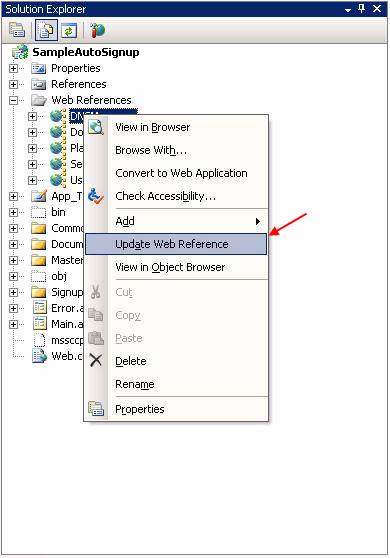Select the Docum folder icon
This screenshot has height=558, width=390.
tap(38, 244)
